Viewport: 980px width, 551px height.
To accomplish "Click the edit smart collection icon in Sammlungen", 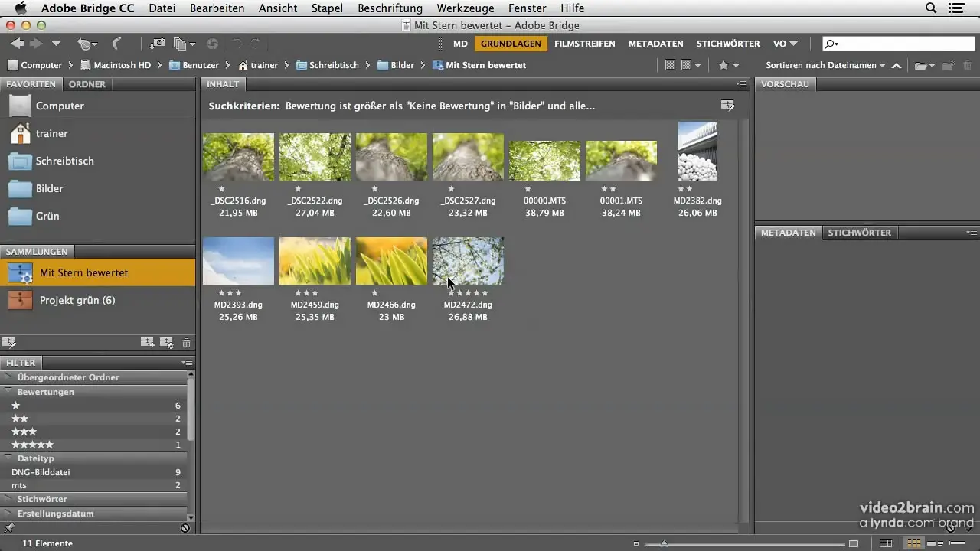I will [8, 343].
